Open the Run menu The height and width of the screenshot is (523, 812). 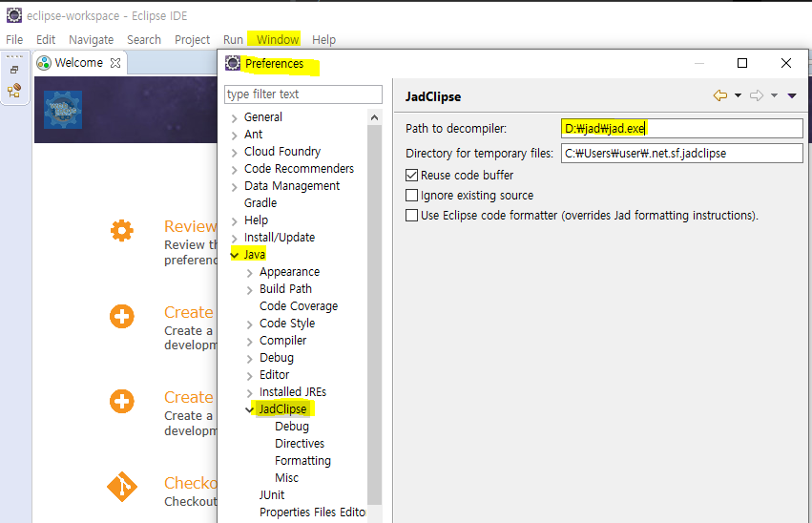click(x=233, y=40)
